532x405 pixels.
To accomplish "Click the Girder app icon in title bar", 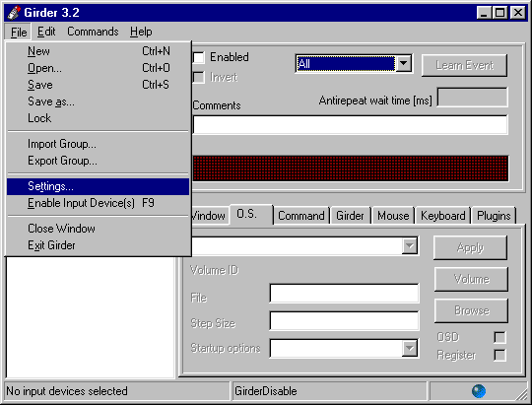I will click(14, 13).
